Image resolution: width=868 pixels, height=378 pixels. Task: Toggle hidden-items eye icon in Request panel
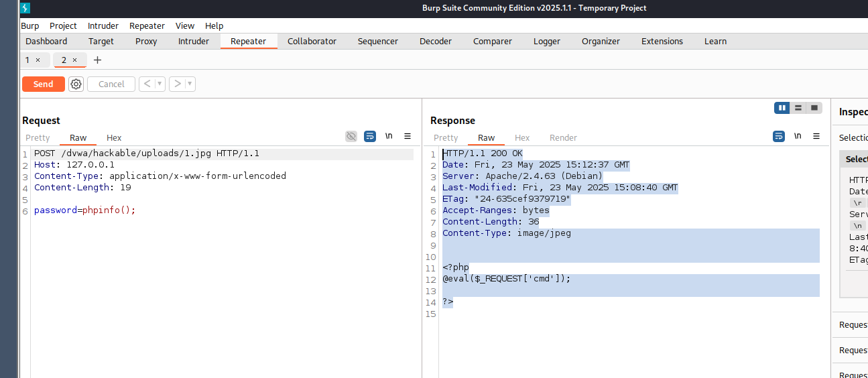351,136
